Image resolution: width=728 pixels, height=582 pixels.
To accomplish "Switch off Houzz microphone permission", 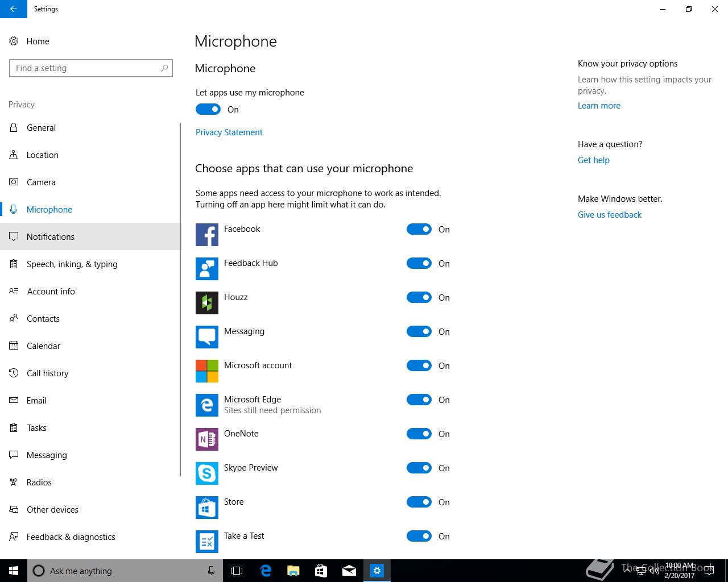I will coord(419,297).
